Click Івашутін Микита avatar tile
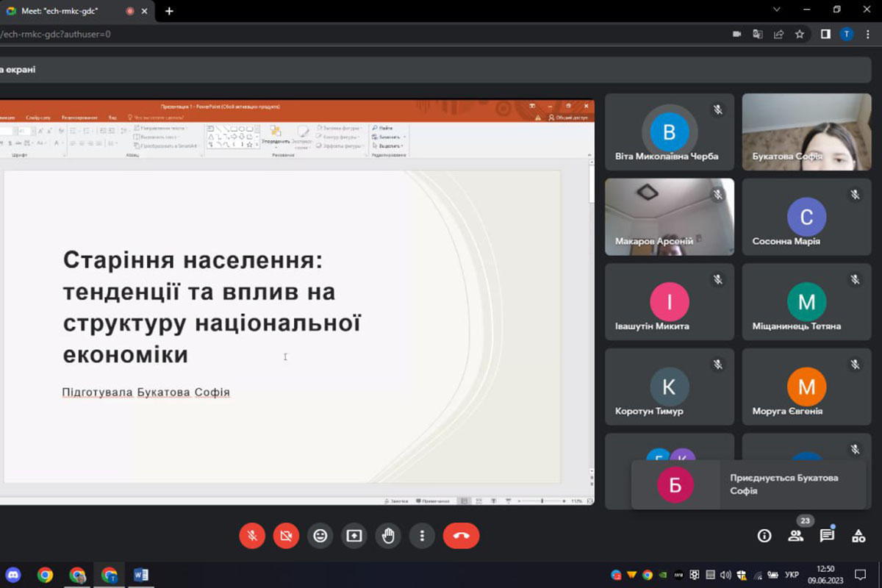The height and width of the screenshot is (588, 882). coord(670,302)
